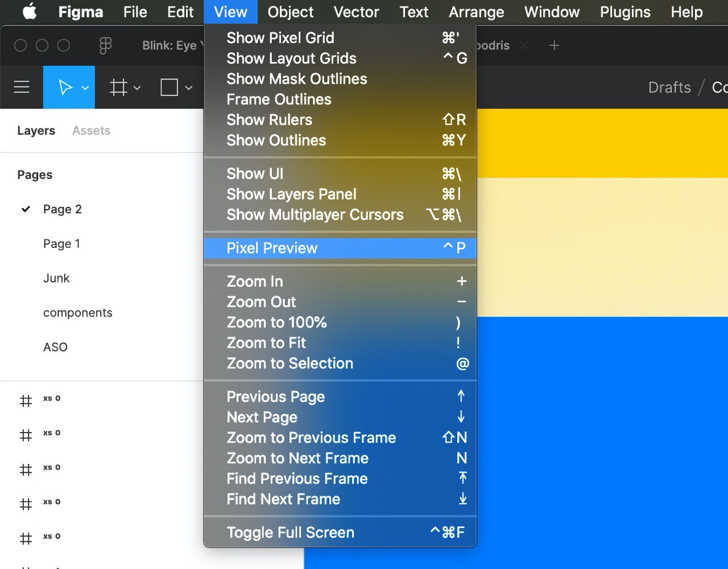Choose Zoom In from View menu

[340, 282]
